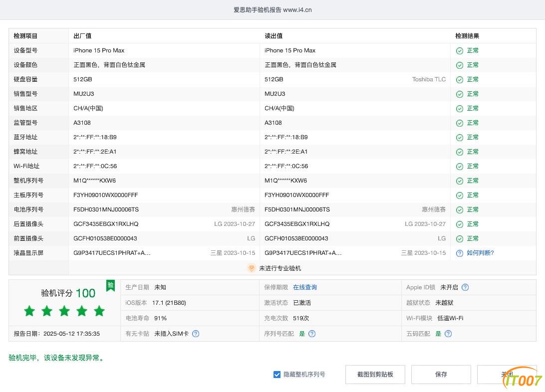This screenshot has width=545, height=392.
Task: Open help icon next to 五码匹配
Action: tap(448, 334)
